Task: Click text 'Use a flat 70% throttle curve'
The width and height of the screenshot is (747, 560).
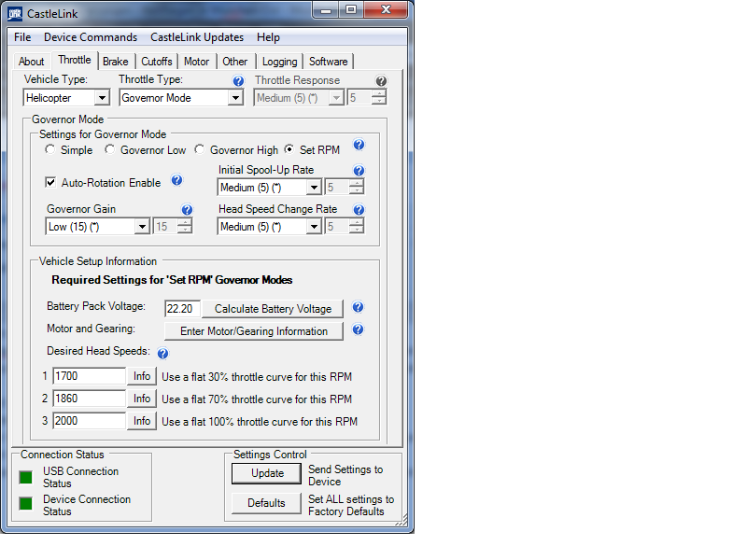Action: click(x=257, y=399)
